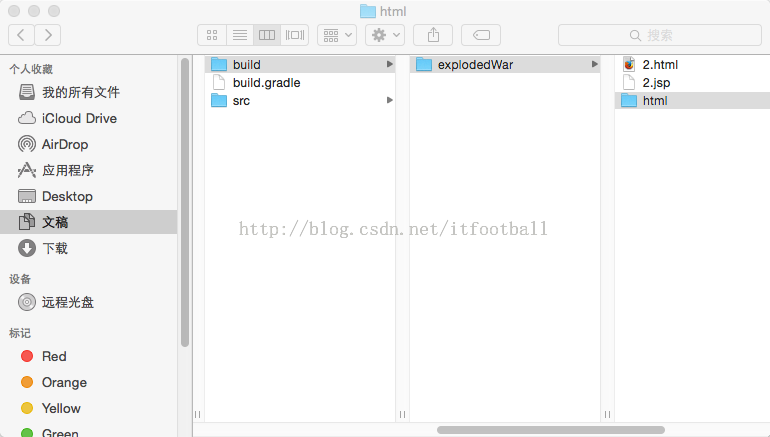Go back with the left arrow button
Screen dimensions: 770x437
21,35
